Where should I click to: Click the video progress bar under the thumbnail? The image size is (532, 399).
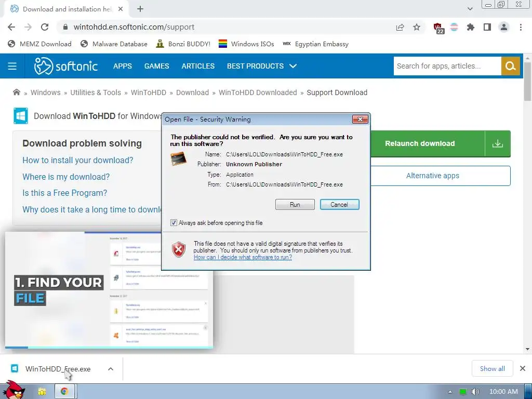coord(109,348)
